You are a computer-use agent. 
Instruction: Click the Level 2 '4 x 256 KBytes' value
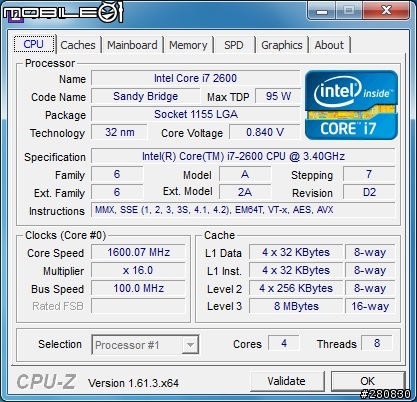(296, 288)
